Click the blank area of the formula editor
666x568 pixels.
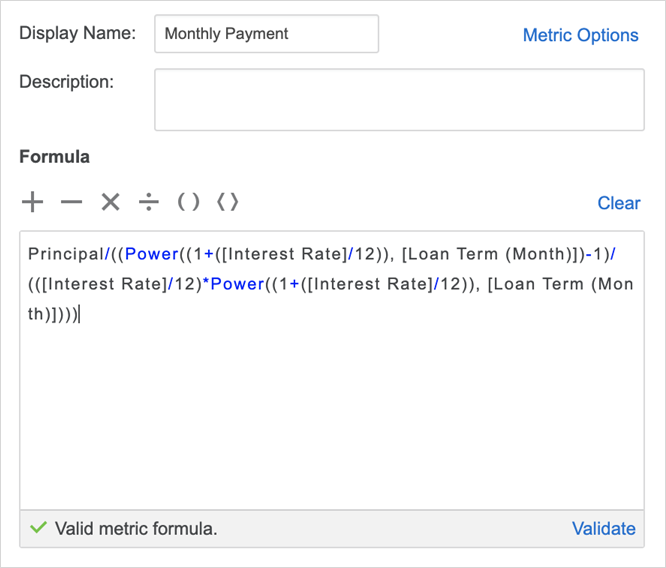pos(330,420)
